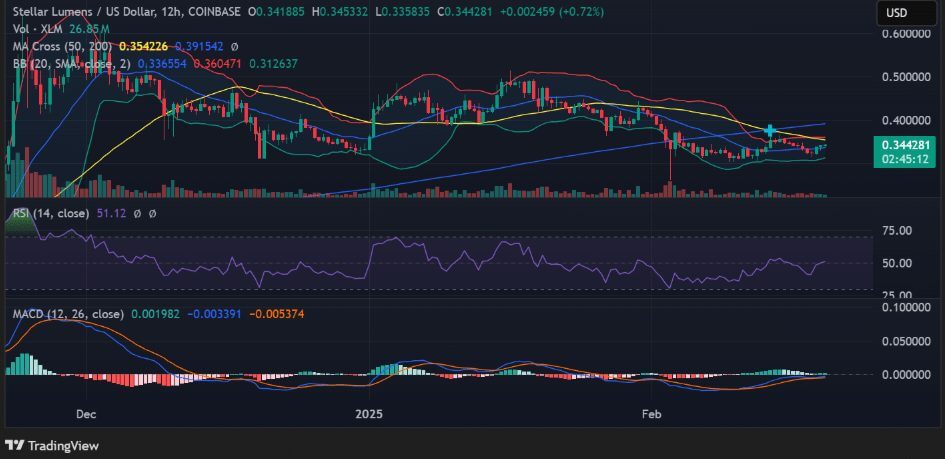Click the MACD signal value -0.005374

pos(277,314)
